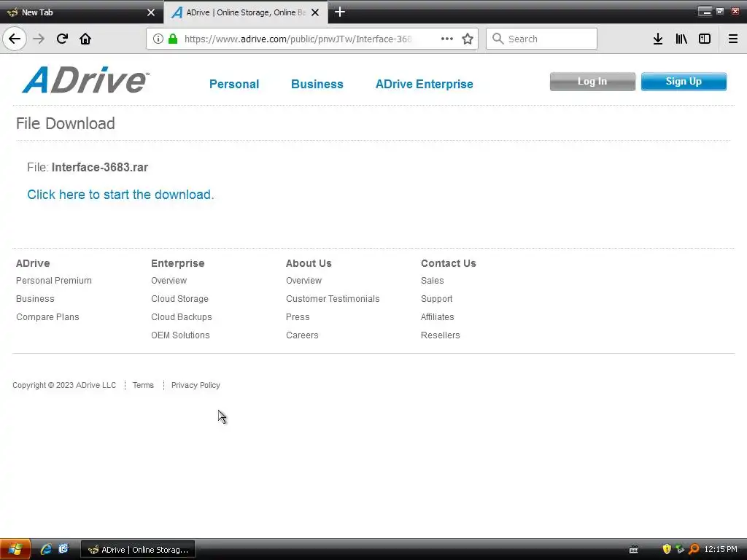Viewport: 747px width, 560px height.
Task: Open Careers footer link
Action: tap(302, 335)
